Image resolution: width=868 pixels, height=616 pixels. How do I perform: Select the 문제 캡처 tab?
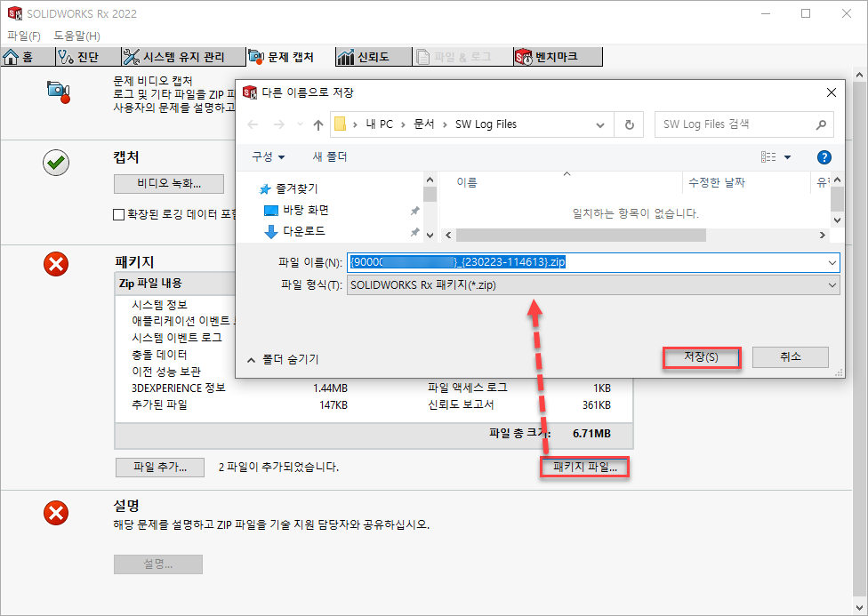[x=290, y=57]
